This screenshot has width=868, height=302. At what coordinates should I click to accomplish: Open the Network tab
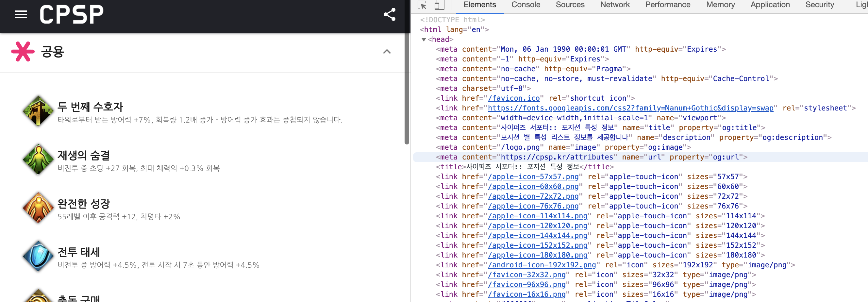(x=615, y=5)
